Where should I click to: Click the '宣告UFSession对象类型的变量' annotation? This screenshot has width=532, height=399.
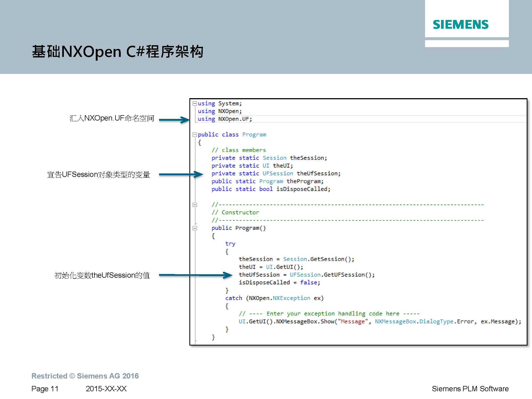(x=98, y=175)
